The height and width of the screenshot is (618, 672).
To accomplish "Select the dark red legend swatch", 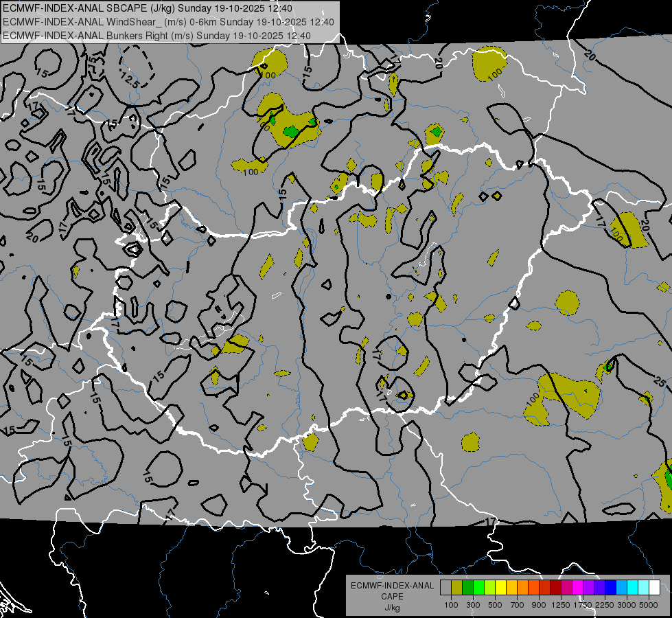I will (555, 588).
